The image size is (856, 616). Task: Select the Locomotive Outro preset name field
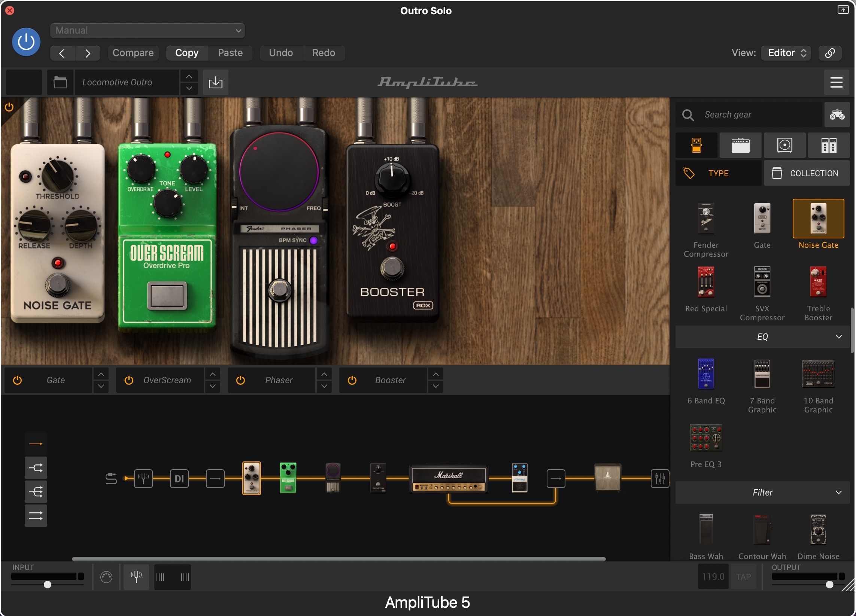[x=127, y=82]
